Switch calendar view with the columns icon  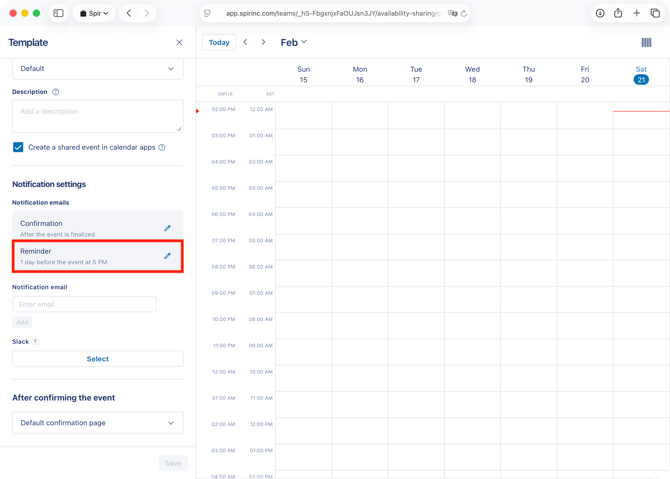(x=646, y=43)
